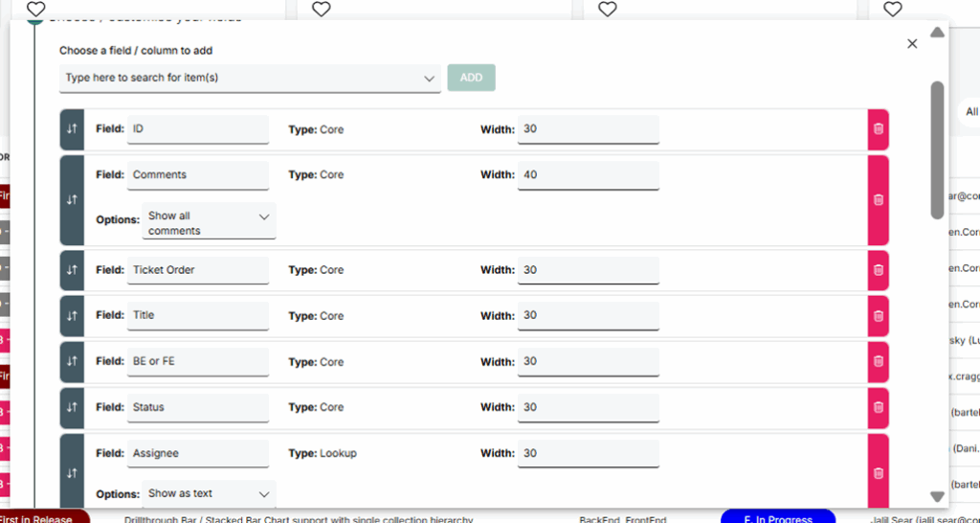Delete the Comments field row

coord(878,199)
